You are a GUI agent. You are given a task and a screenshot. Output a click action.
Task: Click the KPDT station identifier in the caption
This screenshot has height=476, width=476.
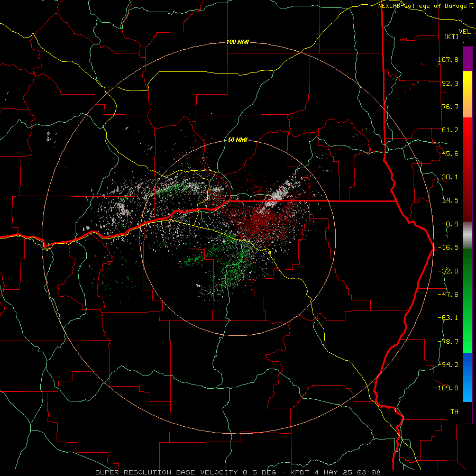point(299,472)
